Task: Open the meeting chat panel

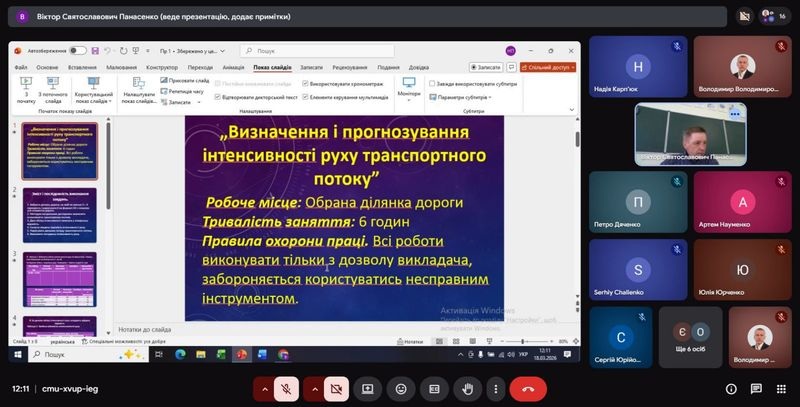Action: point(741,388)
